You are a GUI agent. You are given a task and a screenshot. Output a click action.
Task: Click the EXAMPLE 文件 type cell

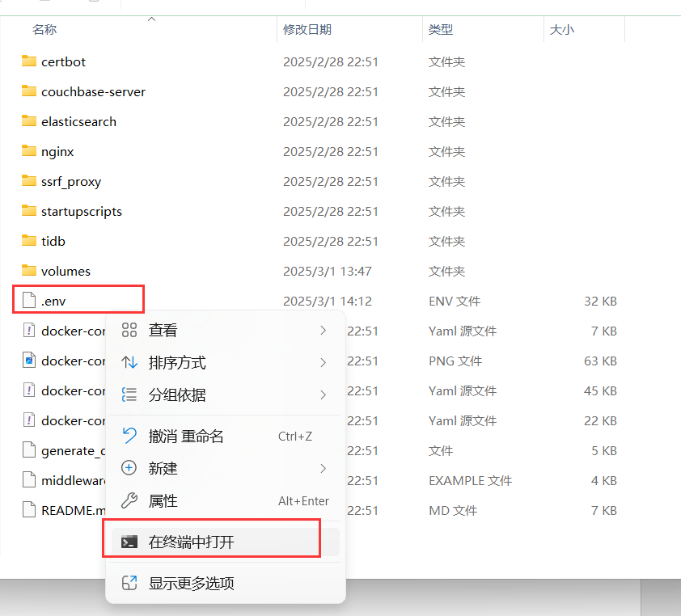pos(471,480)
